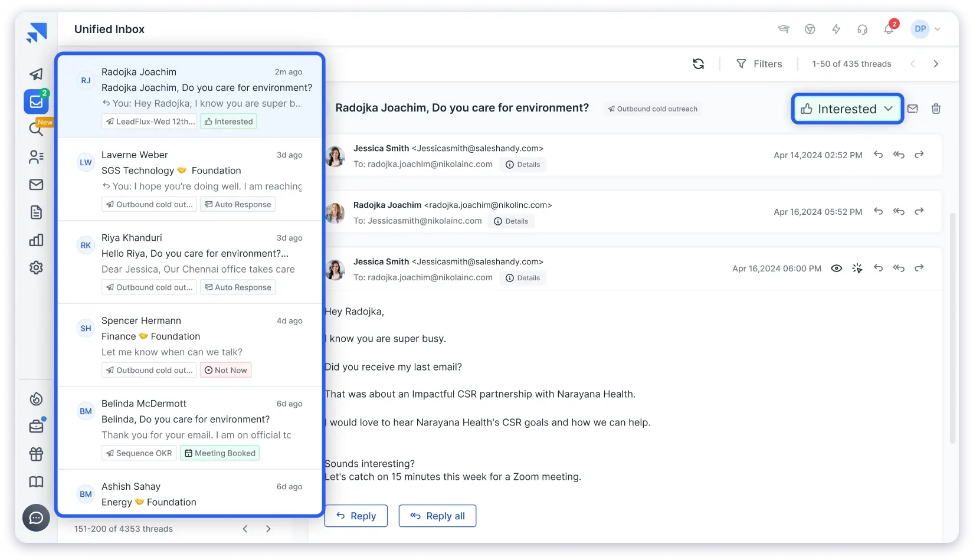Viewport: 973px width, 560px height.
Task: Open Analytics bar chart icon in sidebar
Action: tap(36, 240)
